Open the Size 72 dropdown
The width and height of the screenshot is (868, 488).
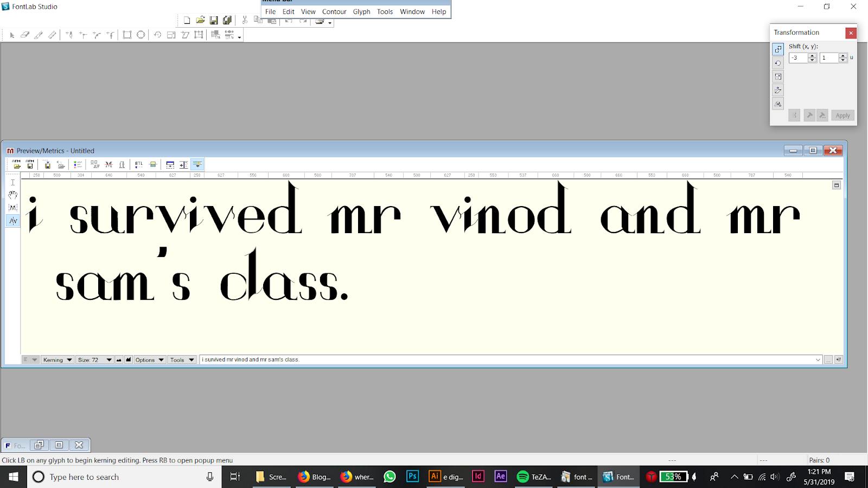pos(95,360)
